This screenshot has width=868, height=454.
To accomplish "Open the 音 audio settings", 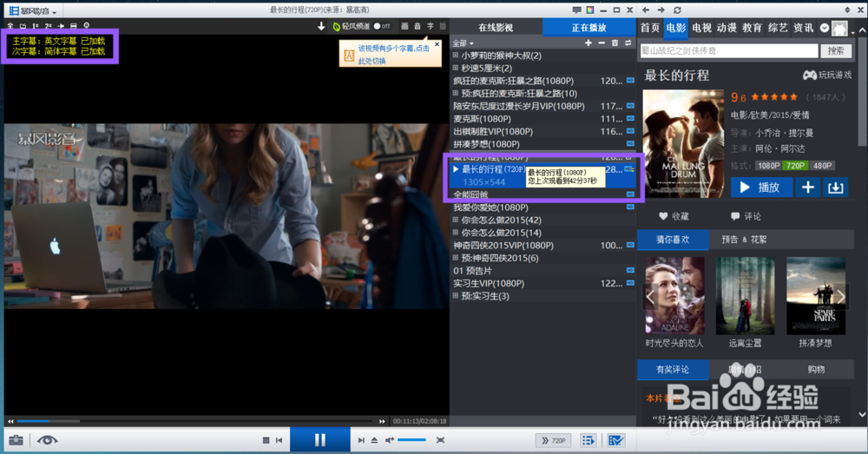I will pyautogui.click(x=418, y=26).
